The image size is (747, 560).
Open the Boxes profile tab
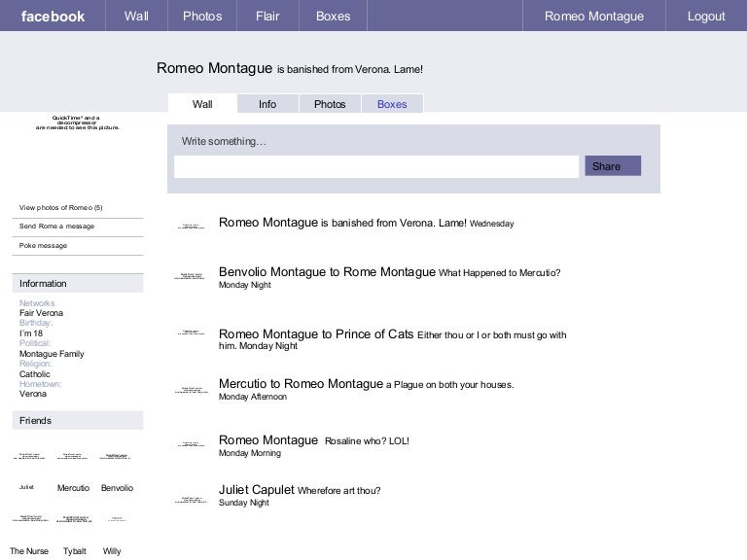point(392,104)
